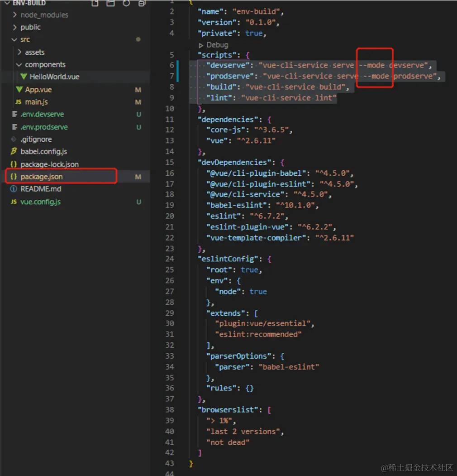Click the git icon beside .gitignore

tap(14, 139)
